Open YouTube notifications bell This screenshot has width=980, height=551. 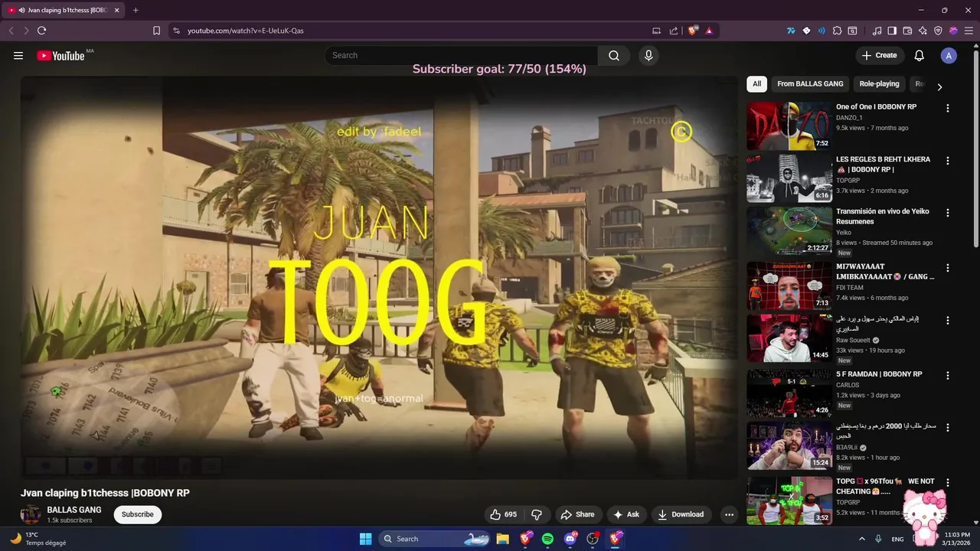pyautogui.click(x=920, y=55)
